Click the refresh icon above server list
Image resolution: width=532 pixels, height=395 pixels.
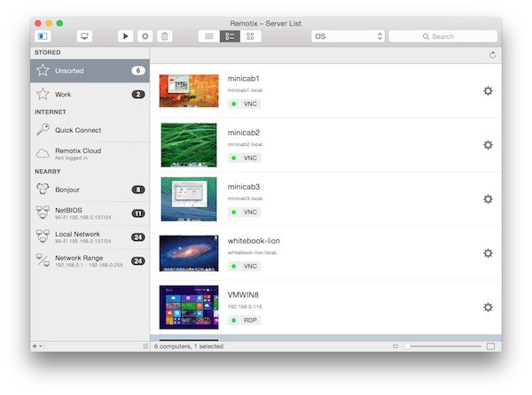coord(493,55)
